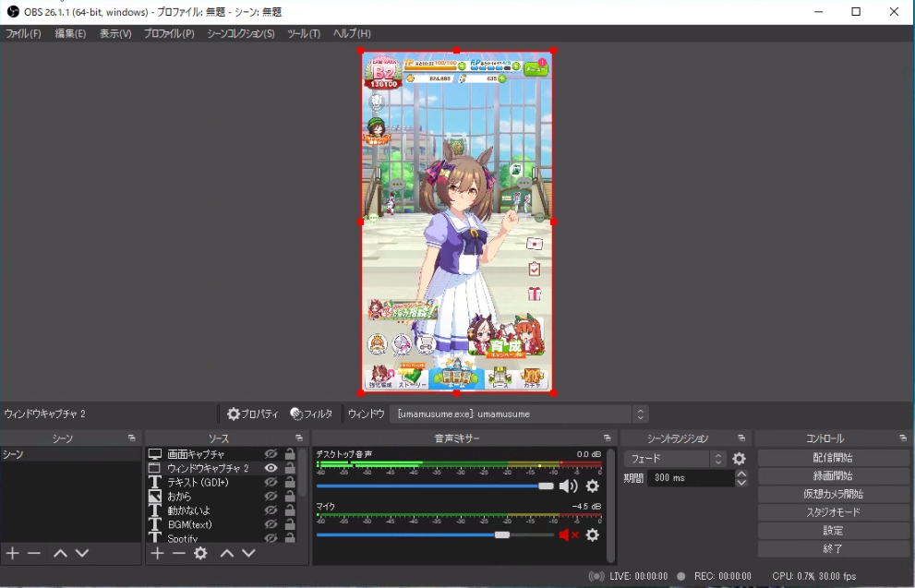Remove selected source with minus icon
Screen dimensions: 915x588
click(178, 553)
